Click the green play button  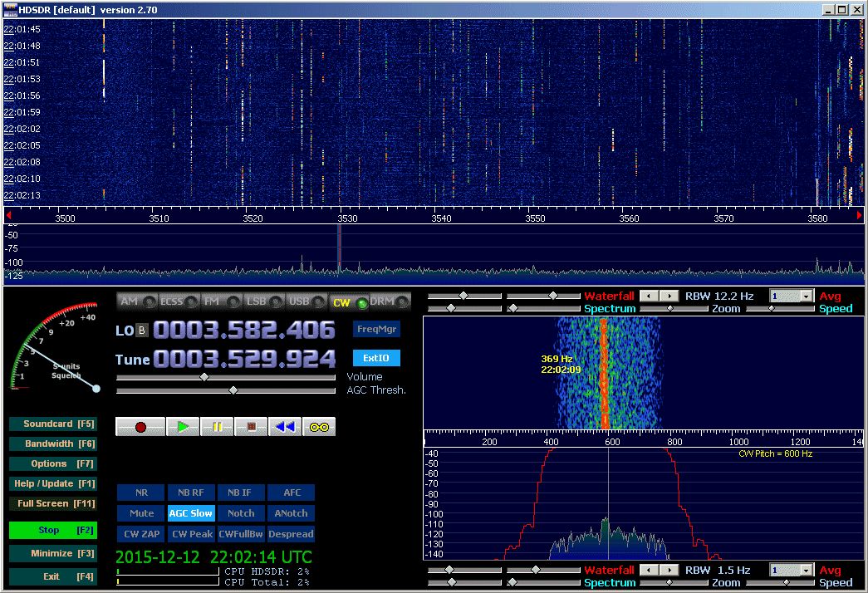coord(183,427)
